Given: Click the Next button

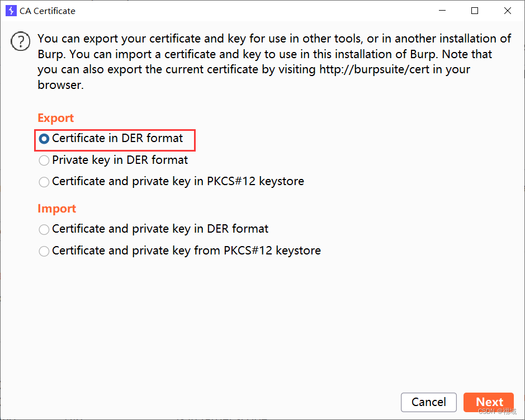Looking at the screenshot, I should (x=489, y=402).
